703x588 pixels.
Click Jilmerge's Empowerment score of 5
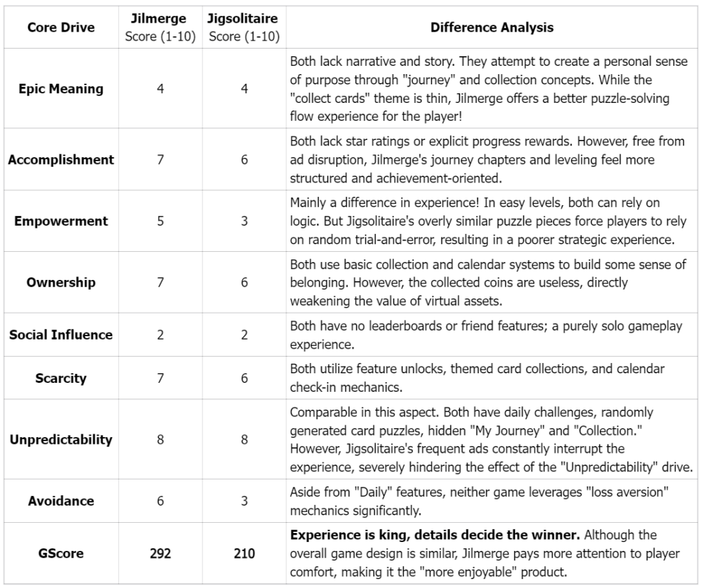coord(161,221)
